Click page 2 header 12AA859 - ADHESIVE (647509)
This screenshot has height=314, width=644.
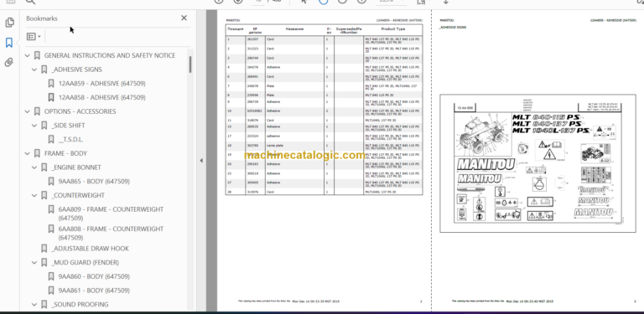tap(399, 20)
